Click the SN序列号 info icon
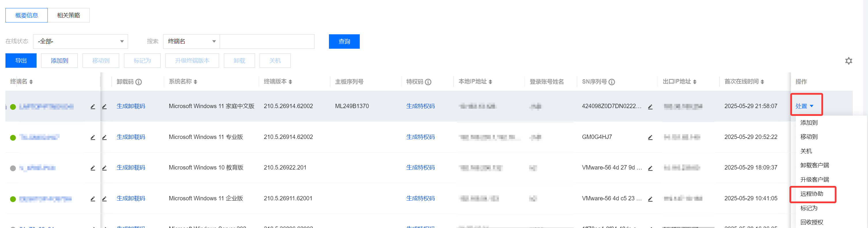868x228 pixels. click(612, 82)
